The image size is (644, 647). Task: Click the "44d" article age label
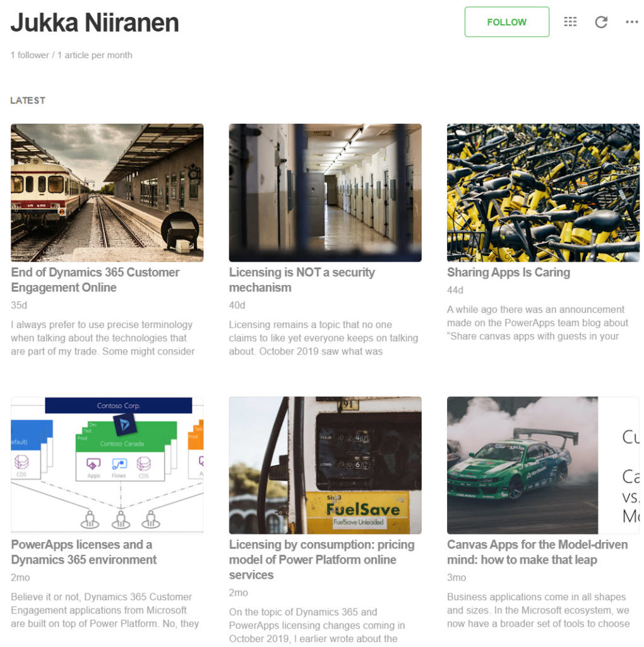point(455,290)
